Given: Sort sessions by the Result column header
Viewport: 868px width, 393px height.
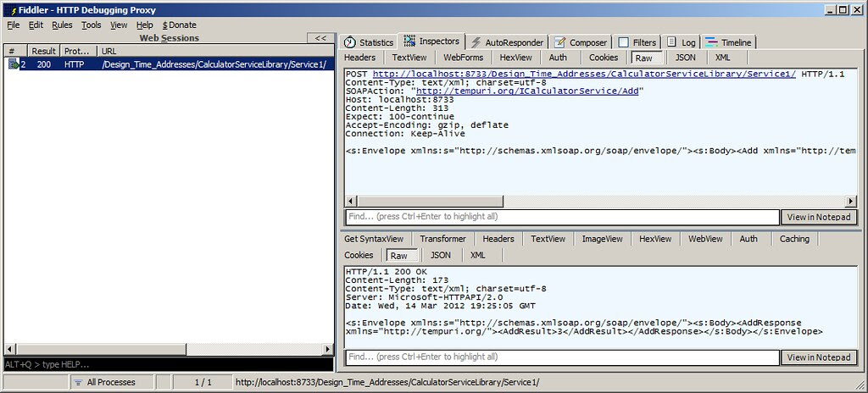Looking at the screenshot, I should (44, 51).
